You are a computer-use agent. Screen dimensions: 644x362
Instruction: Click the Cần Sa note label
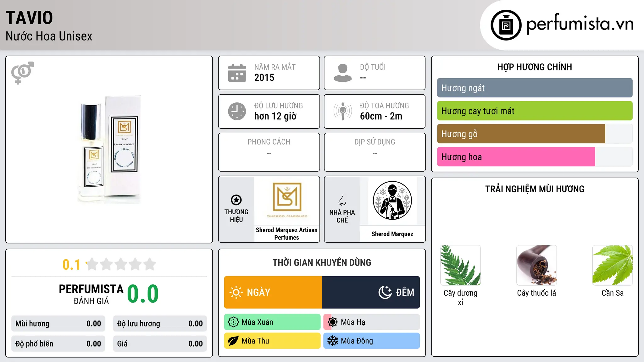[x=613, y=293]
